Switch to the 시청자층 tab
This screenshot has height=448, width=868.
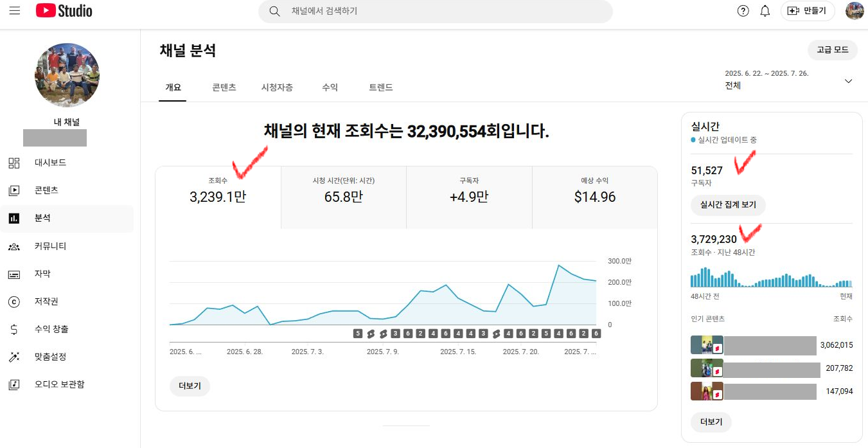[277, 87]
